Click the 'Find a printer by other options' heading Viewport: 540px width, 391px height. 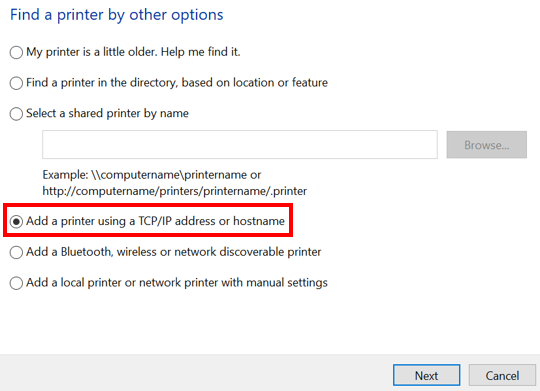(x=116, y=15)
